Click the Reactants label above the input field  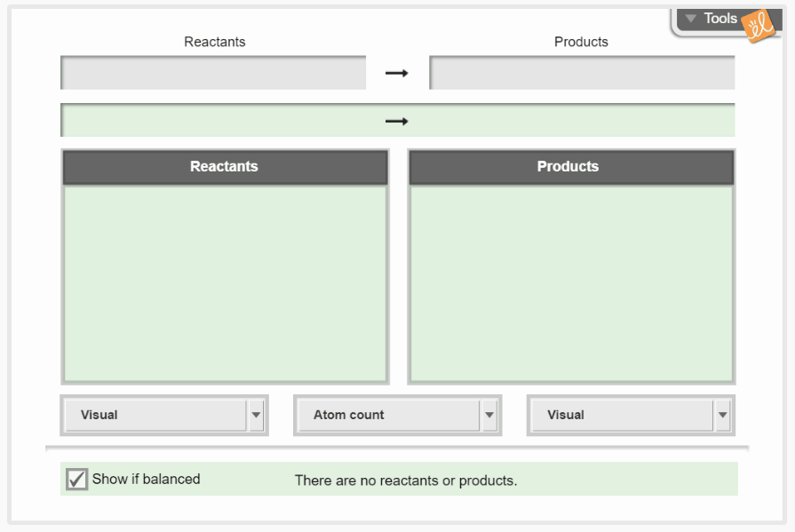[x=214, y=42]
